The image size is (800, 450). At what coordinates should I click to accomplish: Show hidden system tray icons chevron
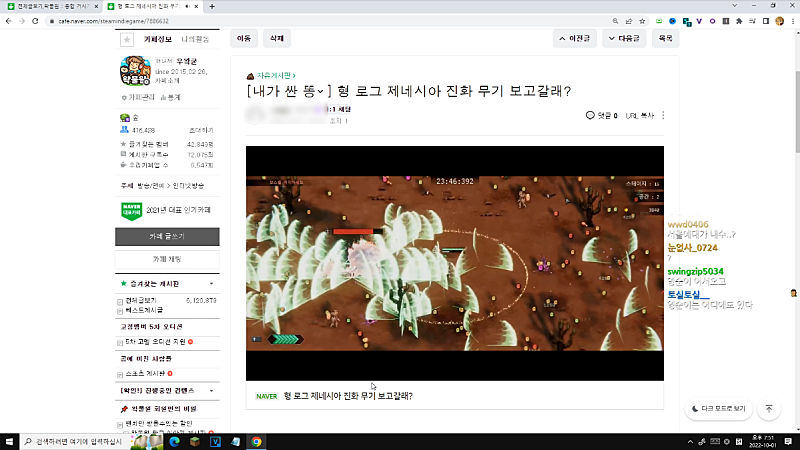[x=690, y=442]
